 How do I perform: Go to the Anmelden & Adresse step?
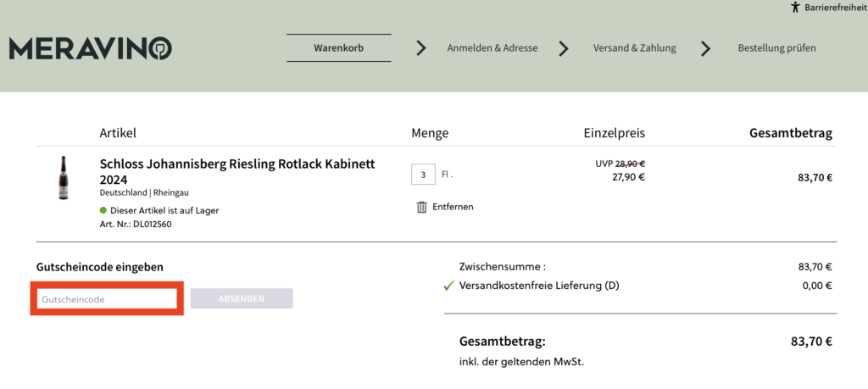click(x=492, y=48)
